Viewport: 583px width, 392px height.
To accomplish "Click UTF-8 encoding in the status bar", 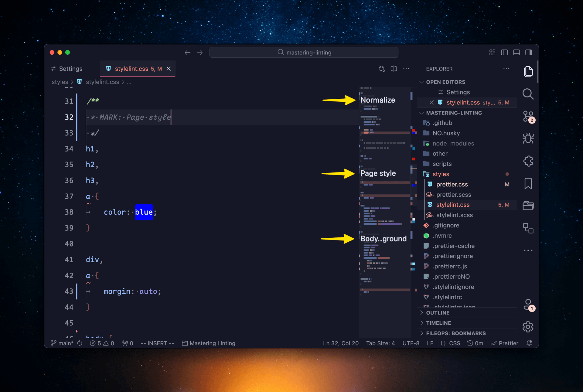I will (x=411, y=343).
